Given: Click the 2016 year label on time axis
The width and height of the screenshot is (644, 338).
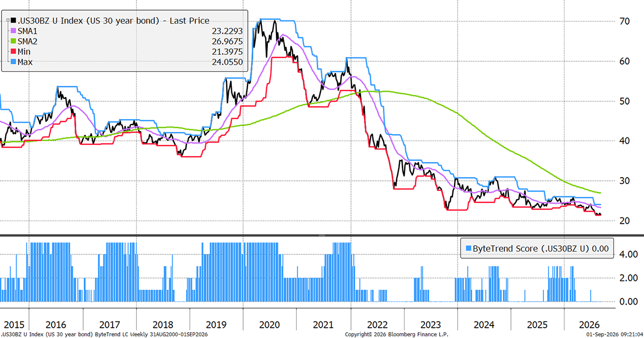Looking at the screenshot, I should (55, 325).
